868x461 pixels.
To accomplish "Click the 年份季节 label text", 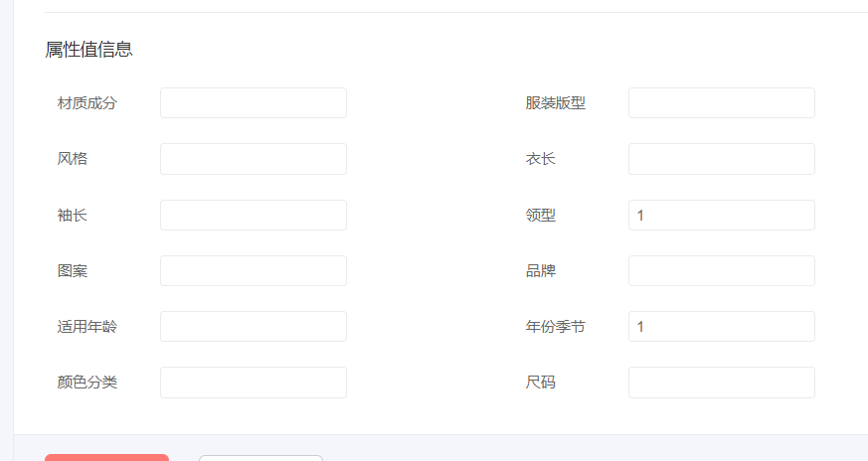I will coord(555,327).
